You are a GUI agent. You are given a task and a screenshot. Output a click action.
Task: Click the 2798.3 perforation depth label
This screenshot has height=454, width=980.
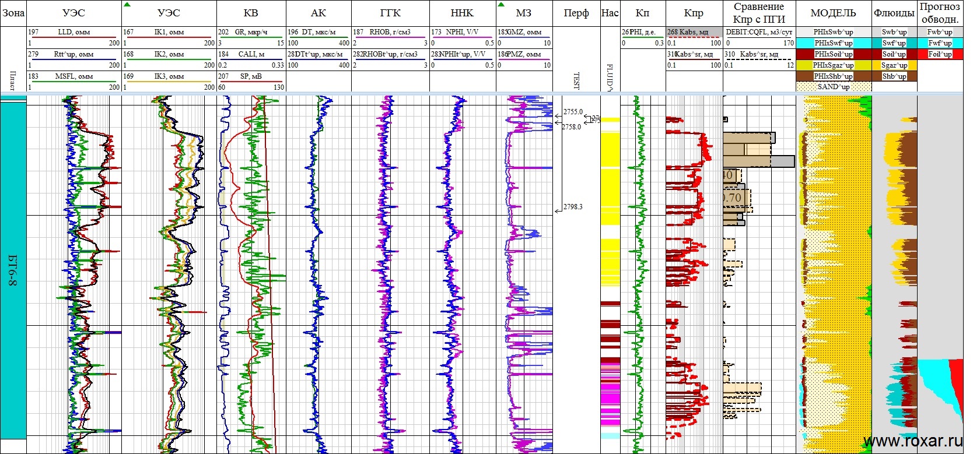573,207
